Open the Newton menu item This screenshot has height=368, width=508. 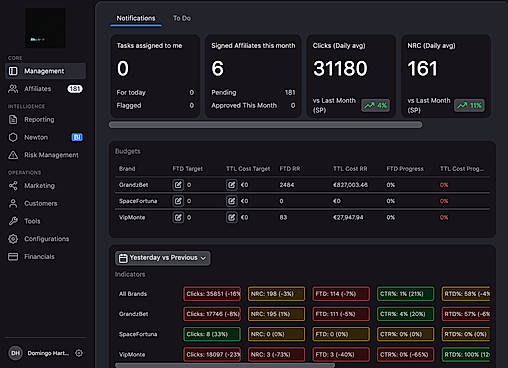(45, 137)
